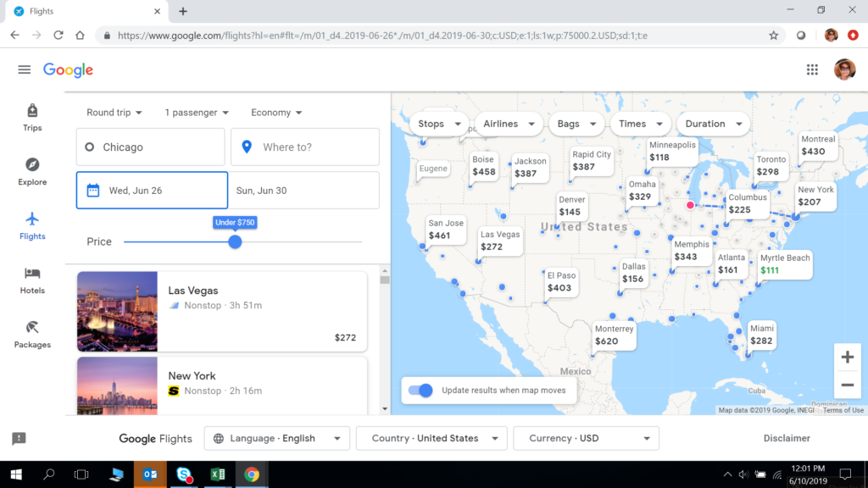Select the Flights sidebar icon

pos(32,226)
